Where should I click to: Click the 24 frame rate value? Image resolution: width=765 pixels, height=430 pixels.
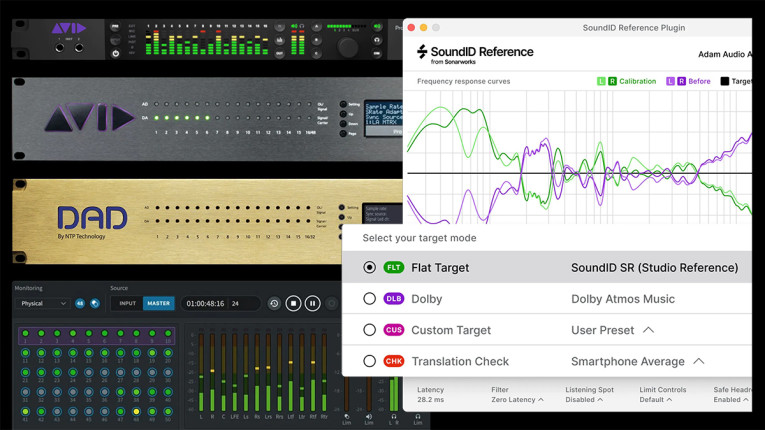coord(235,304)
